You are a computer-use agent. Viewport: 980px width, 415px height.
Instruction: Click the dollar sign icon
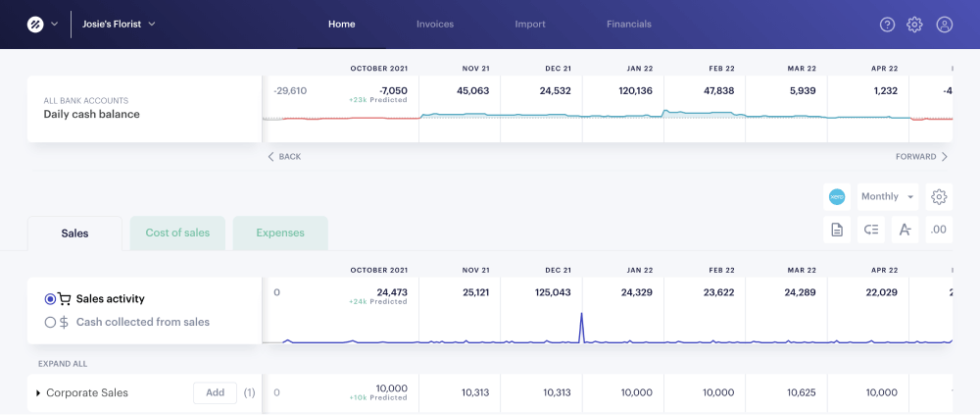(64, 323)
